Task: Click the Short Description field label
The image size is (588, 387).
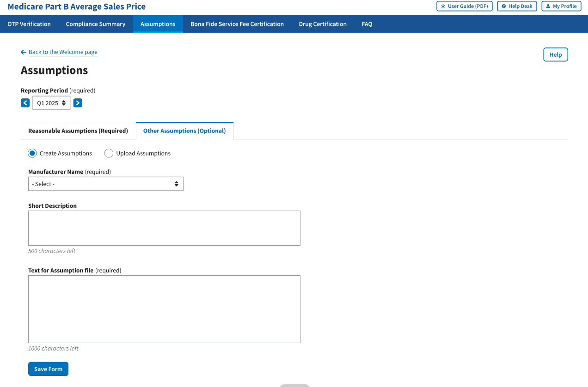Action: (52, 206)
